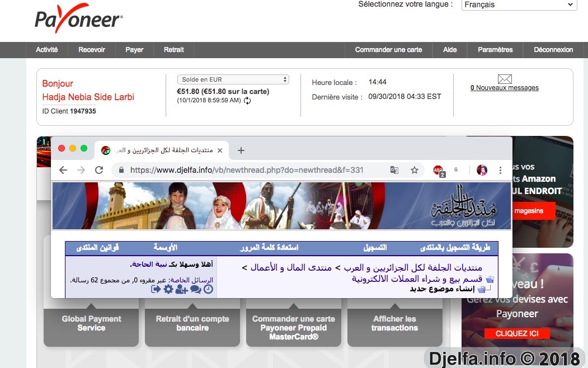The width and height of the screenshot is (588, 368).
Task: Click Déconnexion to log out
Action: coord(553,50)
